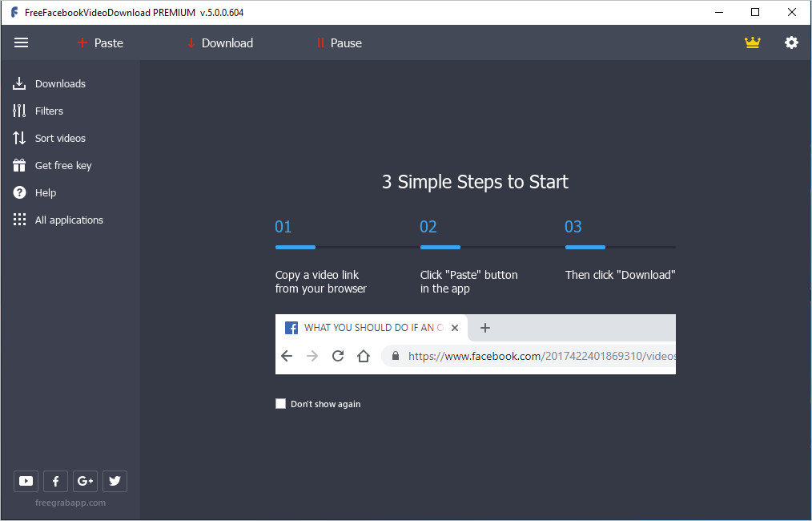
Task: Open the Google Plus social icon
Action: pyautogui.click(x=85, y=481)
